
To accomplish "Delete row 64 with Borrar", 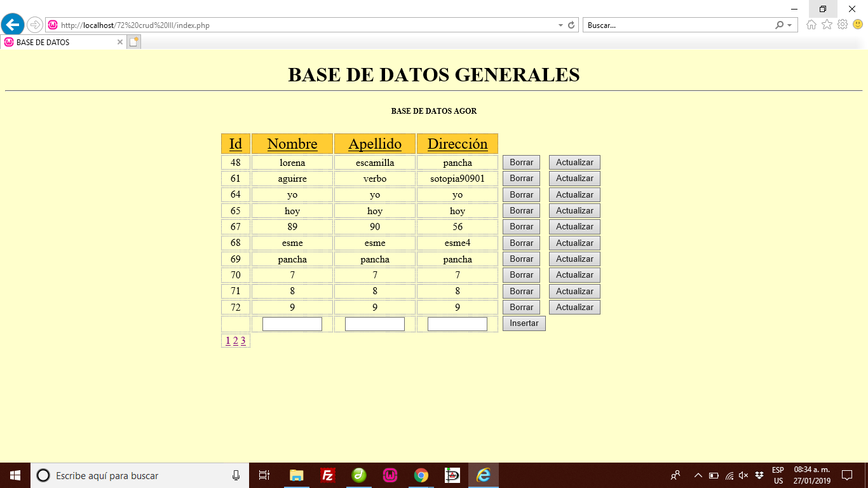I will pyautogui.click(x=521, y=195).
